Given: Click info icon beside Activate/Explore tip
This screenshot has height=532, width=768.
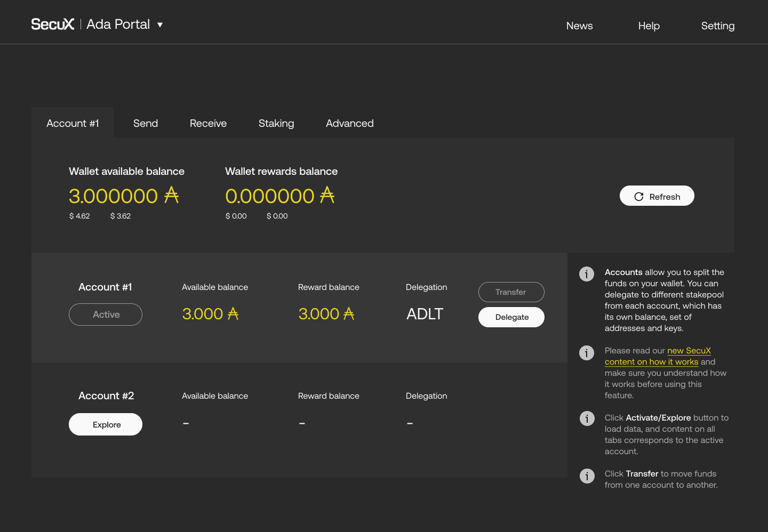Looking at the screenshot, I should (587, 418).
